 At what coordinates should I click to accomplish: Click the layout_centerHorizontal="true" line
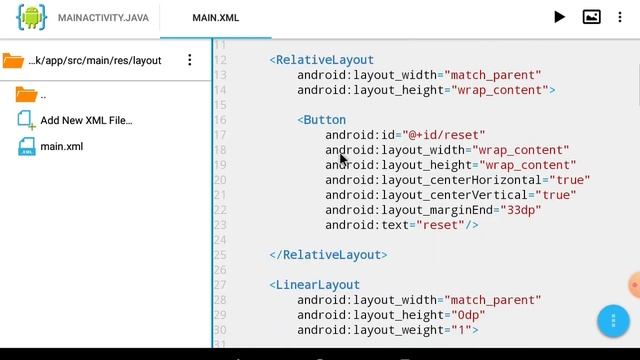pos(458,180)
